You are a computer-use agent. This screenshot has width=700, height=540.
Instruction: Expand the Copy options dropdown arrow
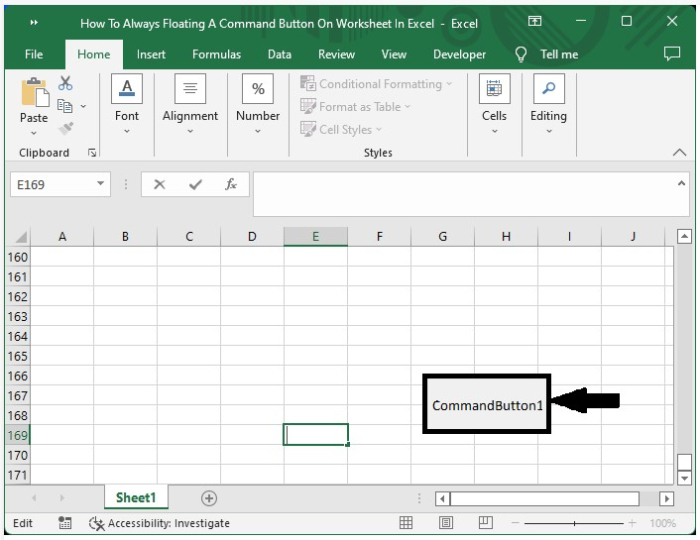click(x=83, y=106)
